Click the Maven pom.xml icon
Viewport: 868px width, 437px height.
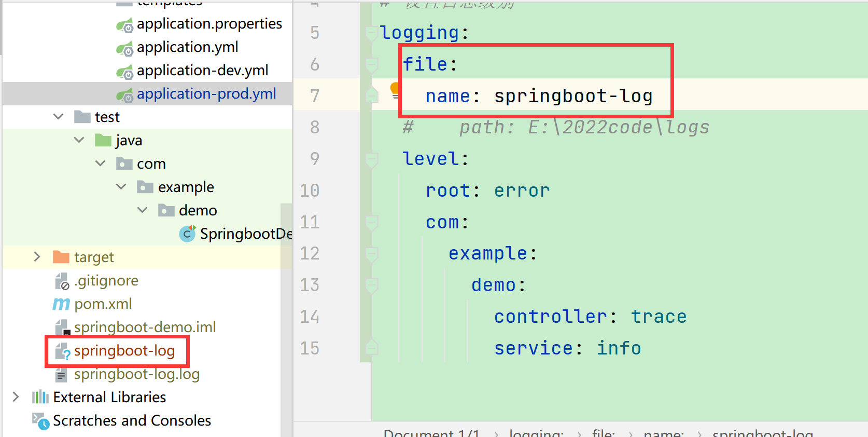click(61, 304)
